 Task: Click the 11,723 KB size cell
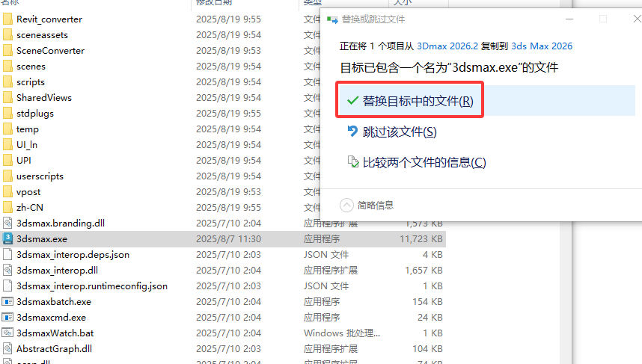tap(421, 239)
